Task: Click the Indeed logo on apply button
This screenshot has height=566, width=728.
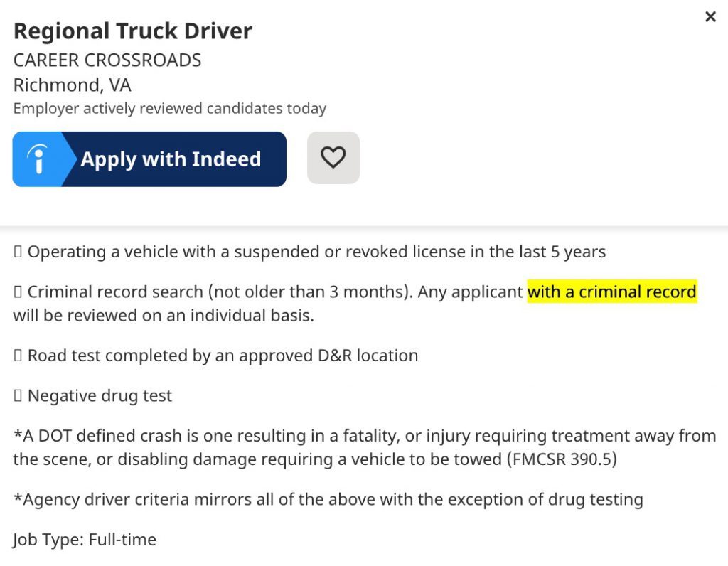Action: coord(38,159)
